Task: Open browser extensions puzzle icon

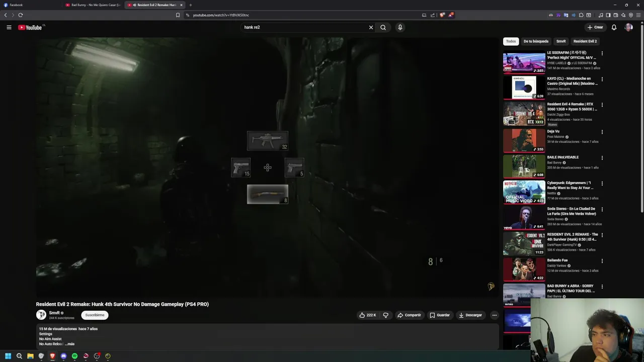Action: click(581, 15)
